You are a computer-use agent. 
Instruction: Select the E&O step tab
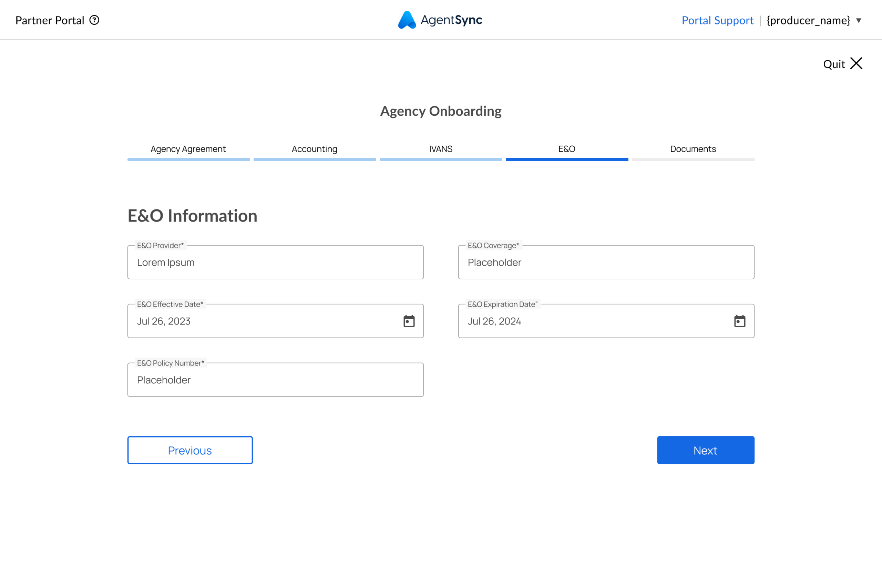pos(567,149)
